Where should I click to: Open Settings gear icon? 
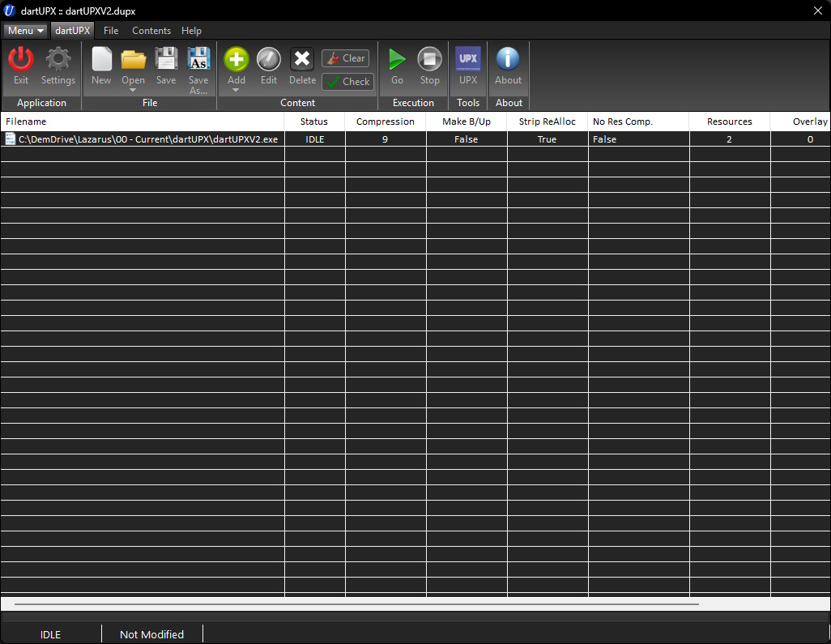(58, 59)
